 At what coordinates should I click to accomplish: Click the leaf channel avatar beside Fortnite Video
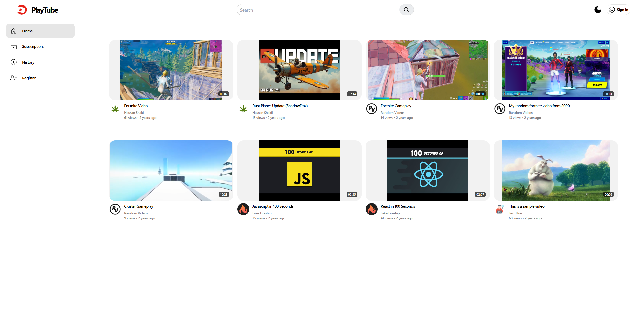tap(115, 109)
